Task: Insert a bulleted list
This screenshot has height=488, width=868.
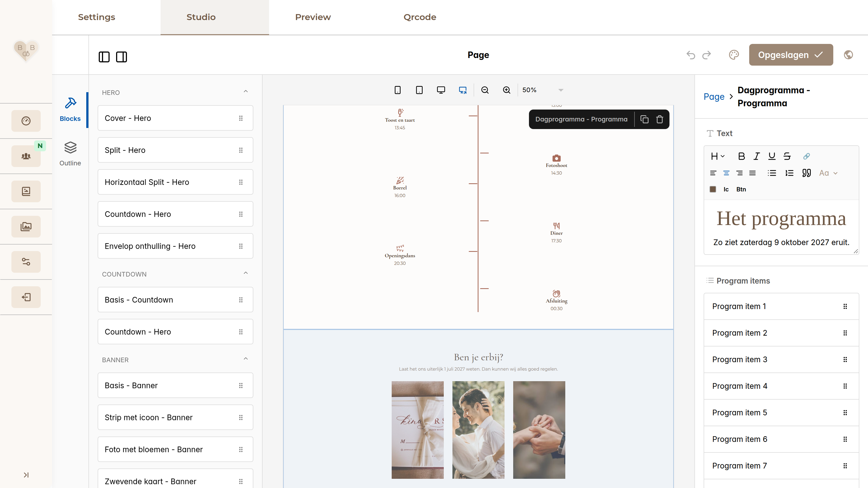Action: pos(772,173)
